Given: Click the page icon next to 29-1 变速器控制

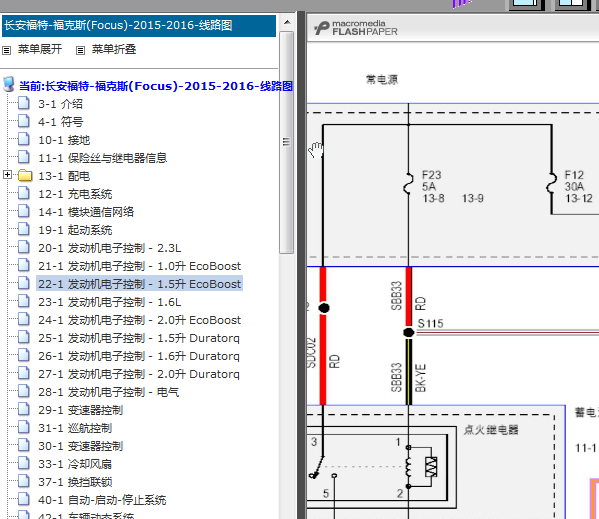Looking at the screenshot, I should point(24,409).
